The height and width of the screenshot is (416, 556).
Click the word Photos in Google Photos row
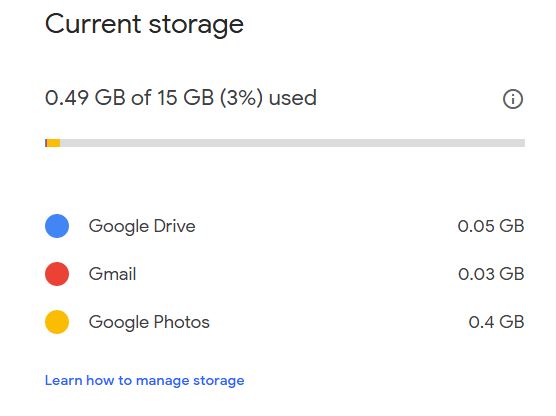coord(182,322)
